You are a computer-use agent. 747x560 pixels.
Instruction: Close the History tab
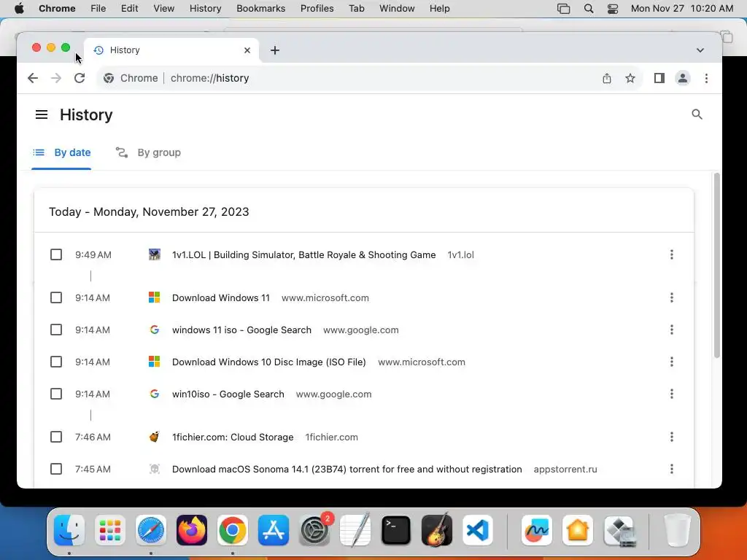(x=247, y=50)
